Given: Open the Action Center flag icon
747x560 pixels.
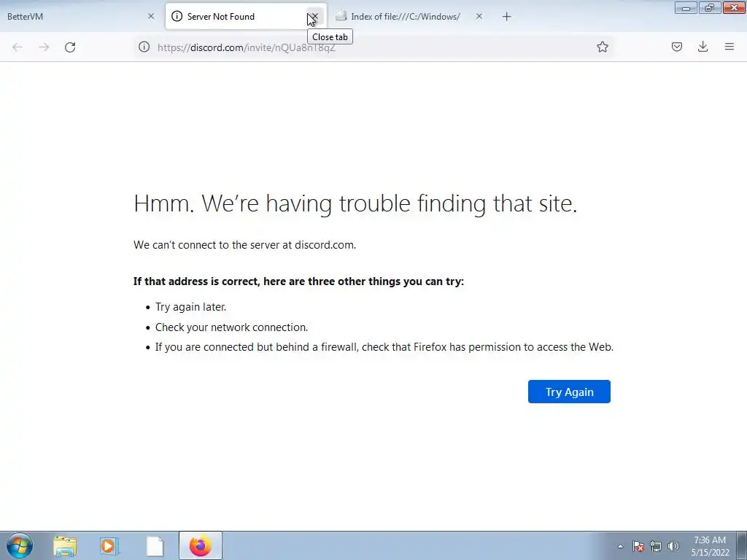Looking at the screenshot, I should tap(638, 547).
